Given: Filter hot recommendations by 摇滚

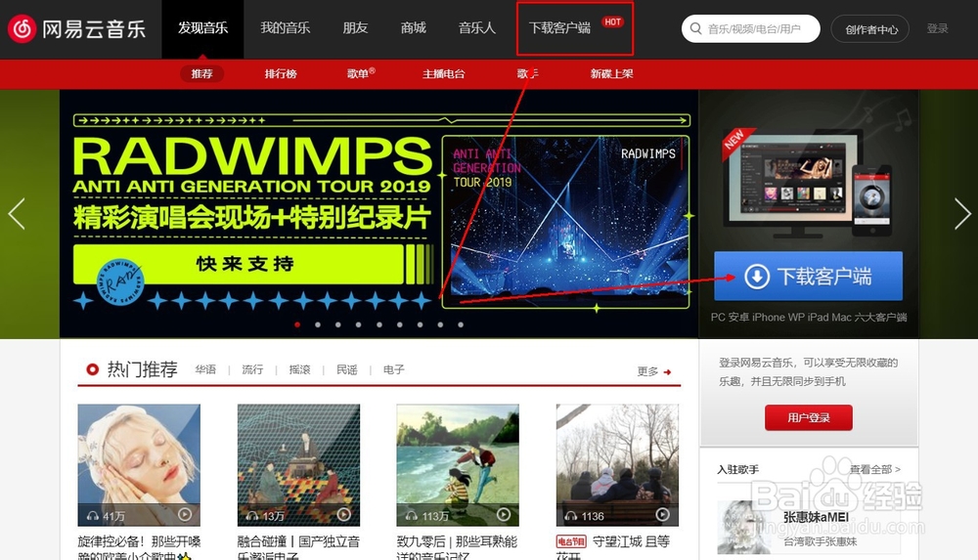Looking at the screenshot, I should click(x=299, y=369).
